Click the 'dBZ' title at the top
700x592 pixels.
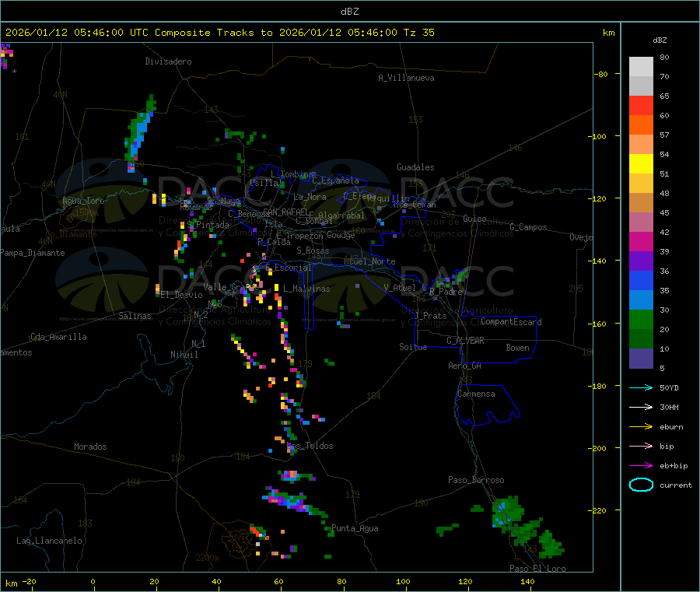tap(349, 11)
